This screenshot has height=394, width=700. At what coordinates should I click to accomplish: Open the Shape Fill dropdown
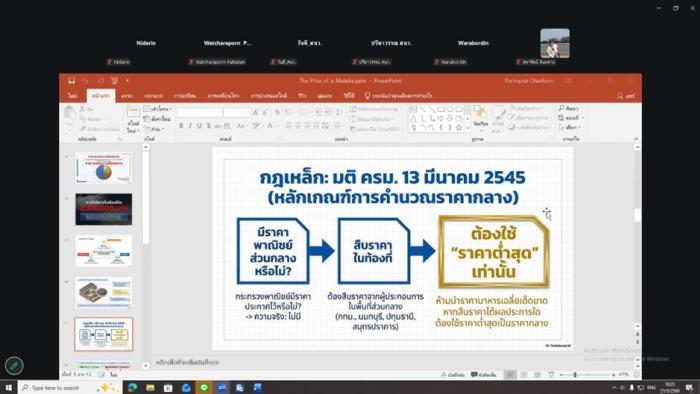[x=525, y=108]
